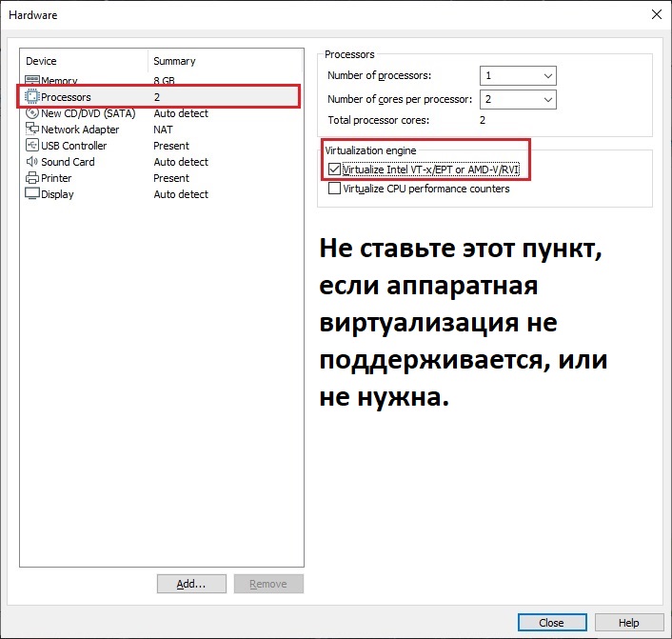Close the Hardware dialog with X
Screen dimensions: 672x639
coord(657,14)
